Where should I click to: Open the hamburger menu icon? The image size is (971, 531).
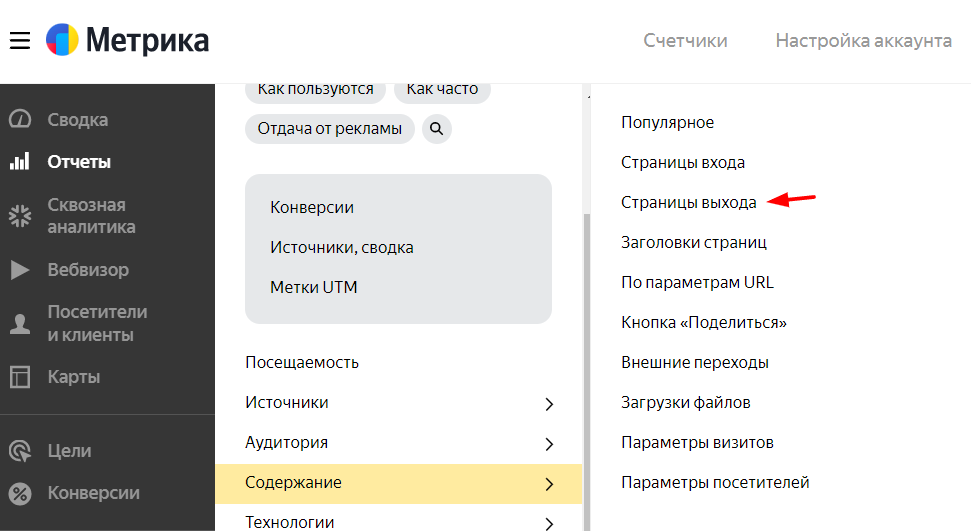20,41
